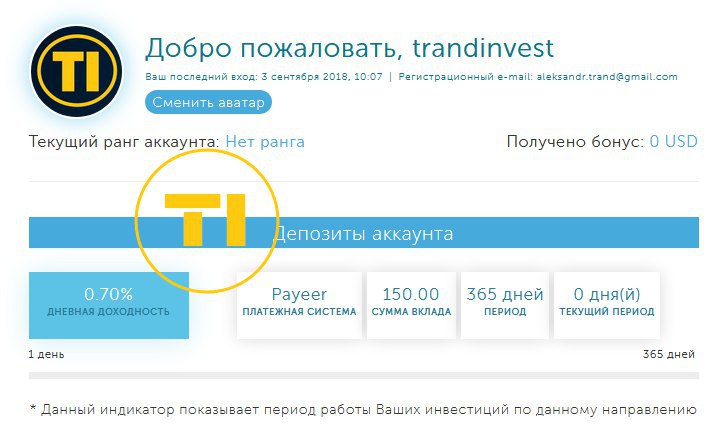Click the Получено бонус label
The width and height of the screenshot is (721, 431).
575,141
